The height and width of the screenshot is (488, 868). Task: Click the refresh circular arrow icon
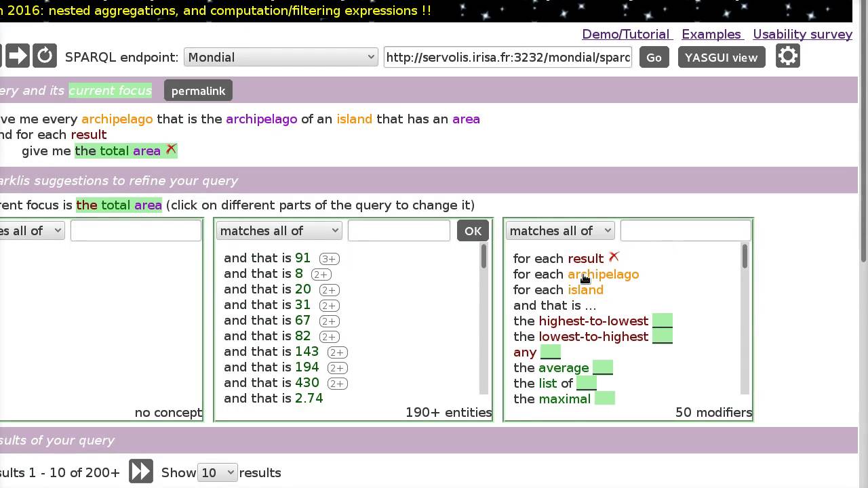[x=45, y=56]
